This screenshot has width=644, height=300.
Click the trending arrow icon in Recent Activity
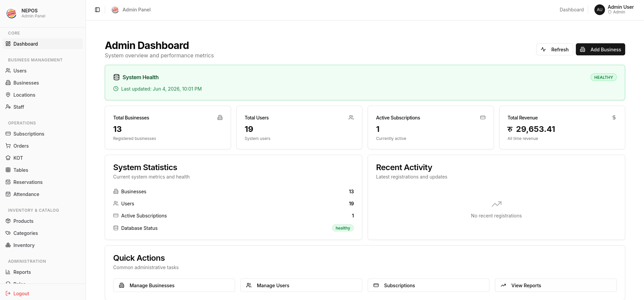coord(497,204)
